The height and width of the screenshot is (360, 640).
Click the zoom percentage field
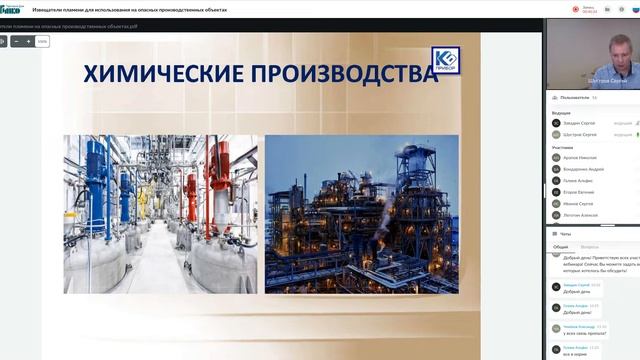pyautogui.click(x=42, y=42)
